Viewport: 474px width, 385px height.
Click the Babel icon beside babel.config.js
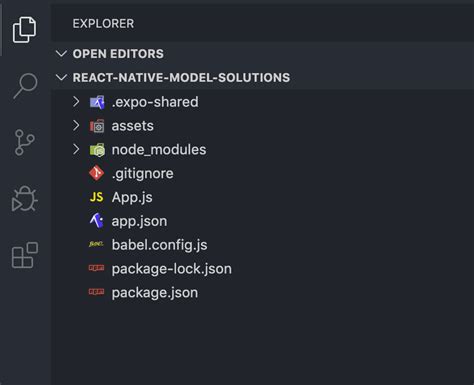[x=96, y=244]
